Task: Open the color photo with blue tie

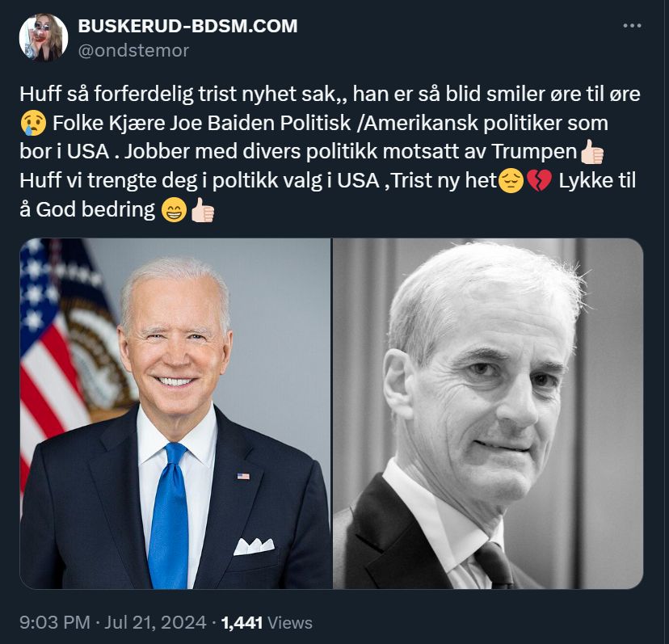Action: point(175,414)
